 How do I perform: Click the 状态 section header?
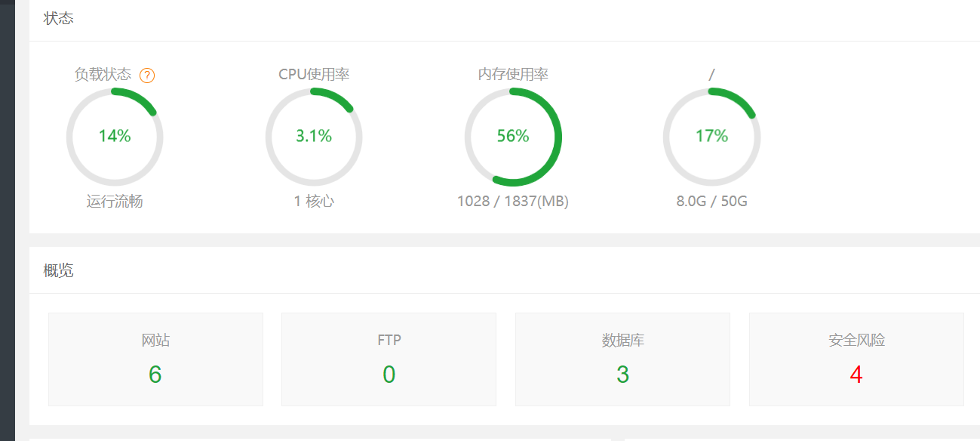pyautogui.click(x=59, y=18)
